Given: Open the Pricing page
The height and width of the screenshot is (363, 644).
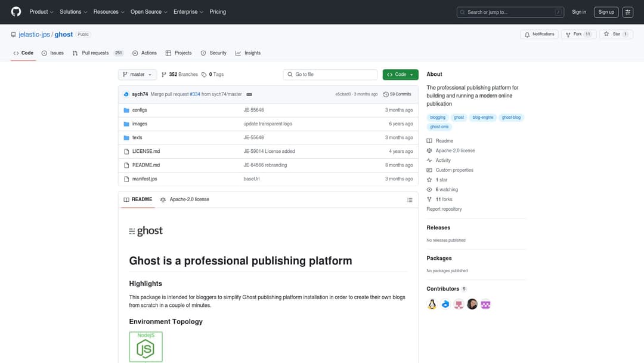Looking at the screenshot, I should pos(218,12).
